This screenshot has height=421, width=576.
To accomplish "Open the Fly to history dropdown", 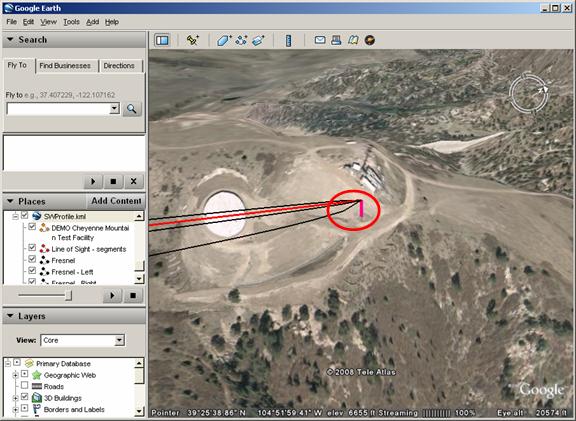I will (x=115, y=108).
